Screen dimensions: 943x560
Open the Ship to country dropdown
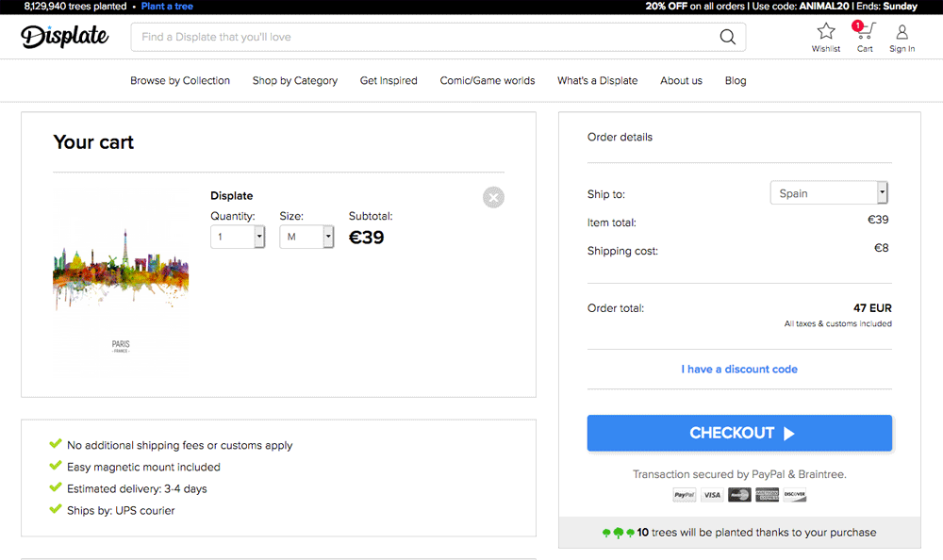click(x=829, y=193)
